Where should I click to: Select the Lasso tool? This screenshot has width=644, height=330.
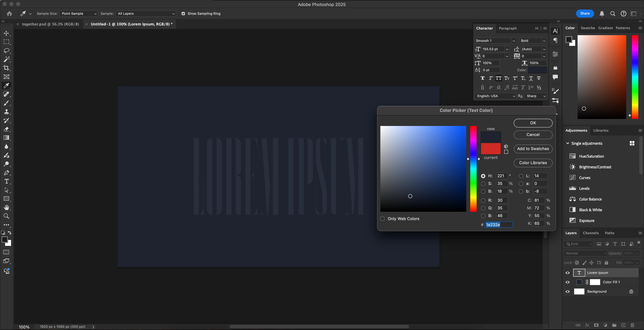coord(7,51)
